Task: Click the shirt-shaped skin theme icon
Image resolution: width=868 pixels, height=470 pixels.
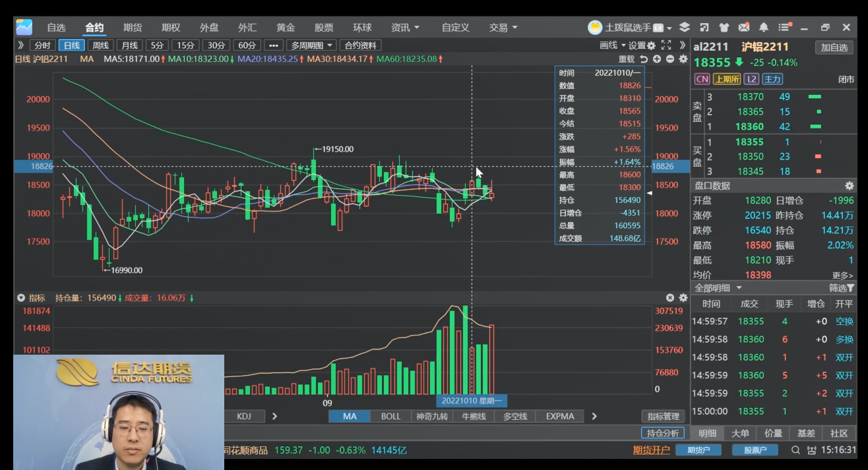Action: click(x=724, y=28)
